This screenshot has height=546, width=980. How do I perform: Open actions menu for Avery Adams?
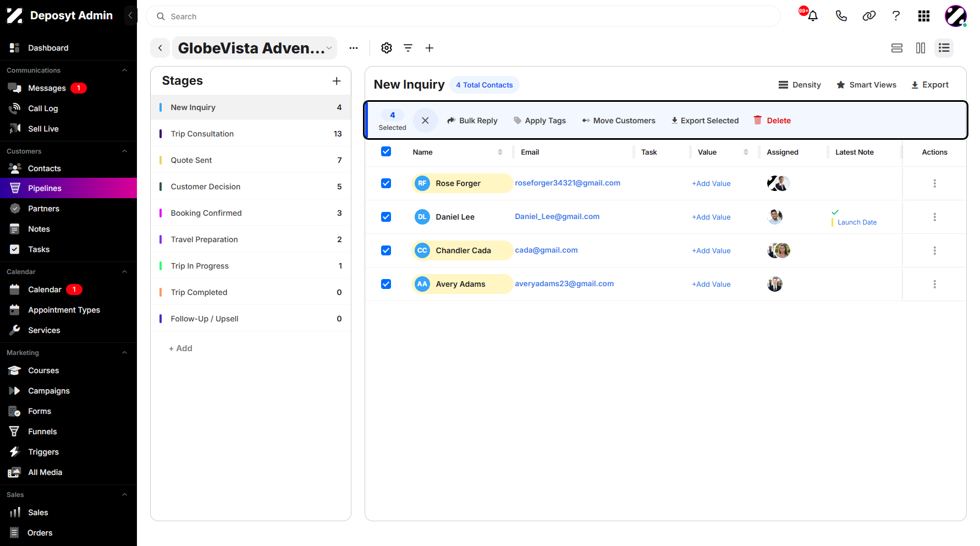click(934, 284)
